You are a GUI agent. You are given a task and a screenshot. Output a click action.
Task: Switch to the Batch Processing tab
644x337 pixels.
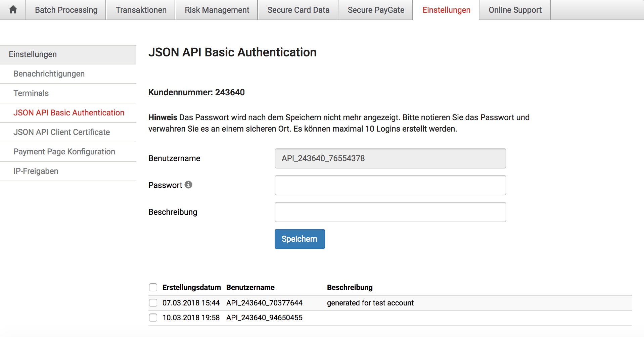pos(65,10)
